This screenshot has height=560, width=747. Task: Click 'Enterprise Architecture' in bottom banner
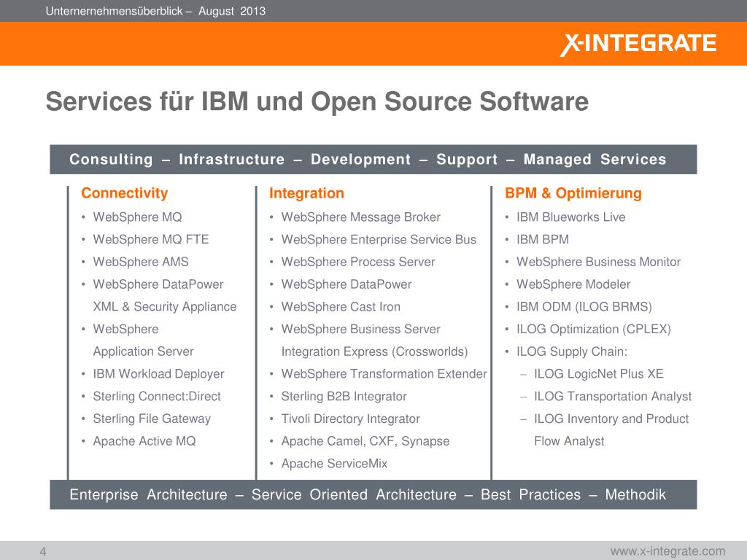(148, 495)
